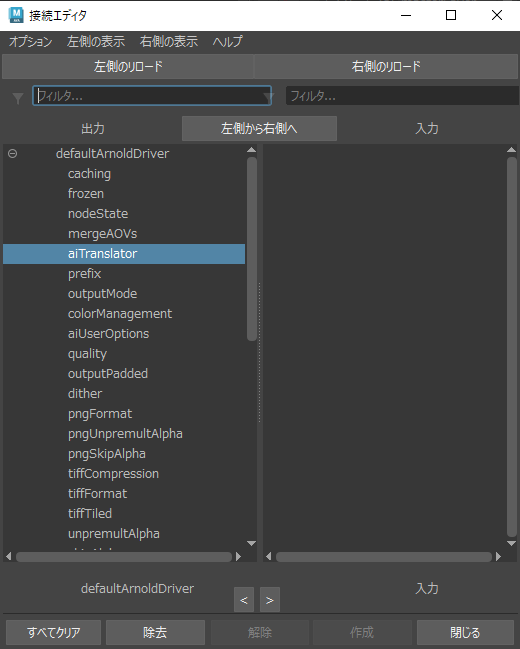The width and height of the screenshot is (520, 649).
Task: Click the 出力 column header
Action: (x=93, y=128)
